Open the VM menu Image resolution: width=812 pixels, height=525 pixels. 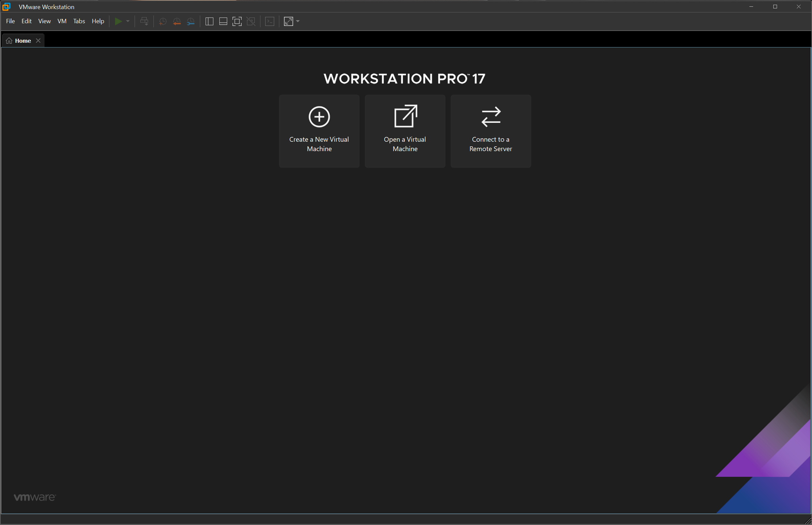(x=62, y=21)
